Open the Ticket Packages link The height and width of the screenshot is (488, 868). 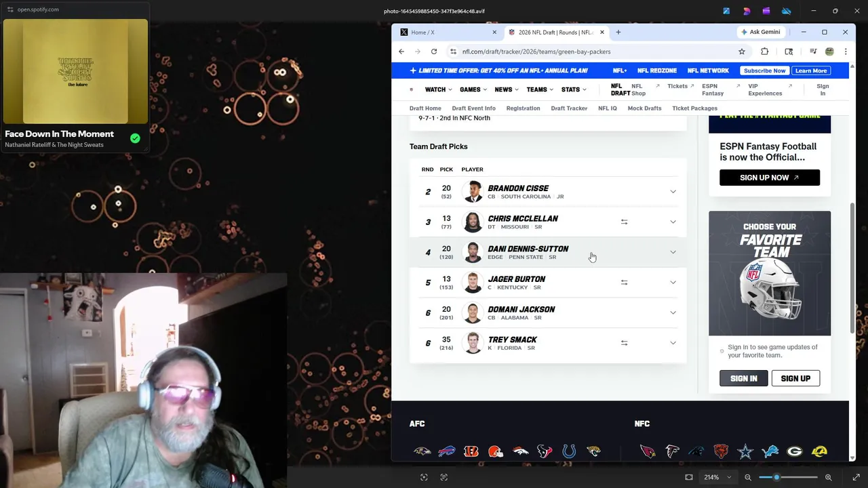[694, 108]
